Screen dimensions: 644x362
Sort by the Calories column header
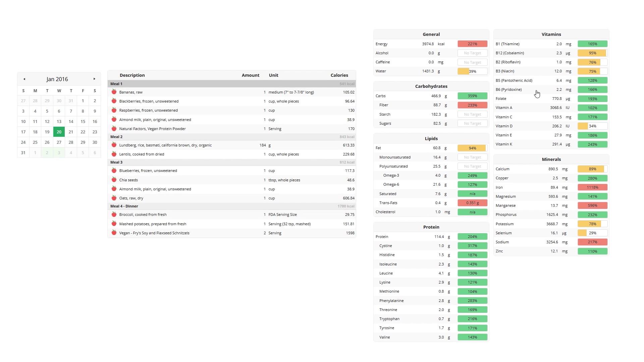(339, 75)
